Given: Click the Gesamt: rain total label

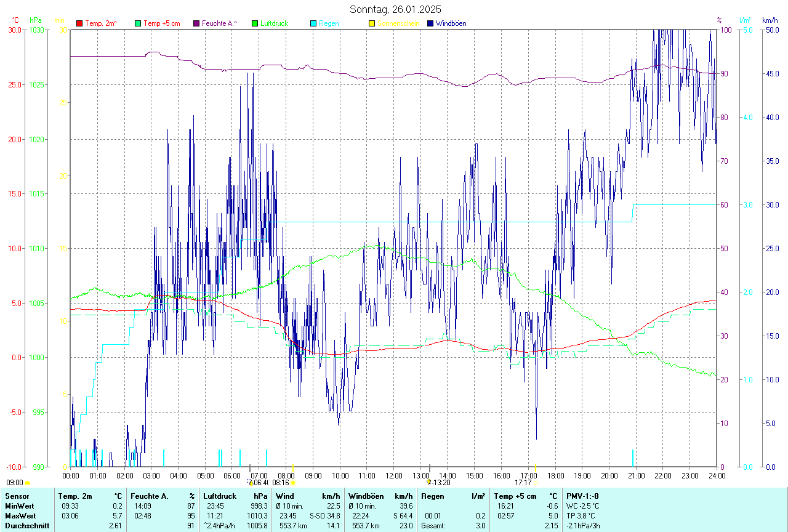Looking at the screenshot, I should (433, 525).
